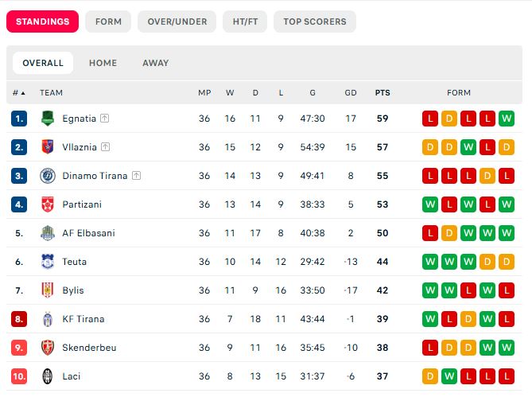This screenshot has width=532, height=397.
Task: Show HOME standings view
Action: (x=103, y=63)
